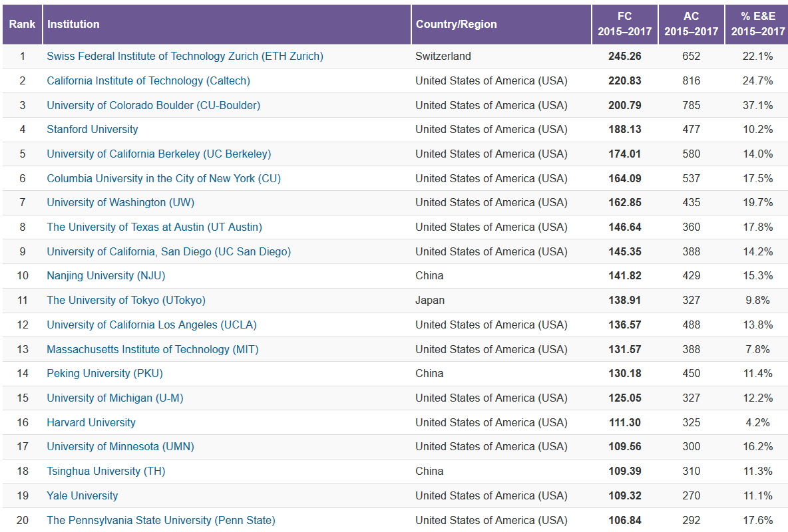Open University of California Berkeley link
The image size is (788, 532).
[159, 154]
